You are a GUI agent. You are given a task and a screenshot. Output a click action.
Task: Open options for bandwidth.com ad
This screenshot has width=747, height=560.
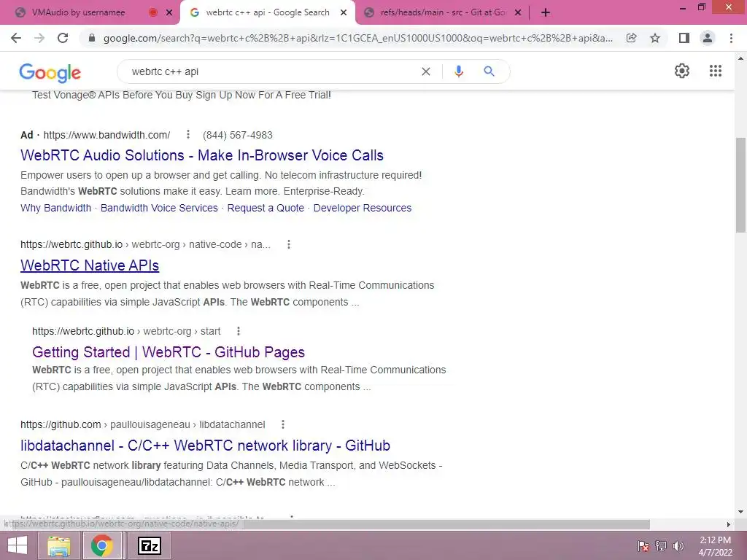188,135
